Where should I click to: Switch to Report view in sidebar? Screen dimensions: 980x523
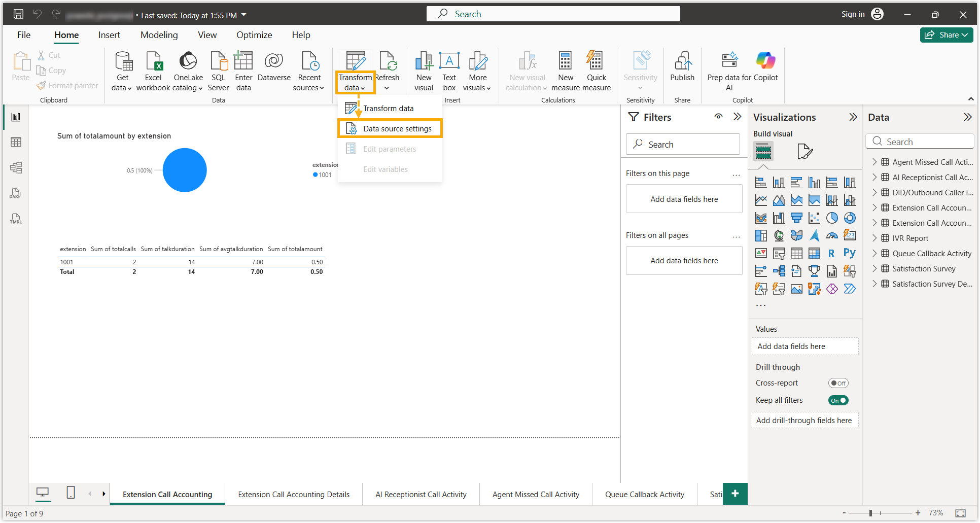tap(16, 117)
